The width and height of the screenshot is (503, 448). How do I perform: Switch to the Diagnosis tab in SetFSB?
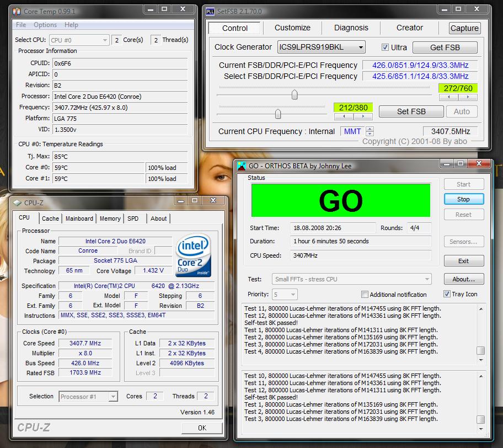(x=351, y=28)
